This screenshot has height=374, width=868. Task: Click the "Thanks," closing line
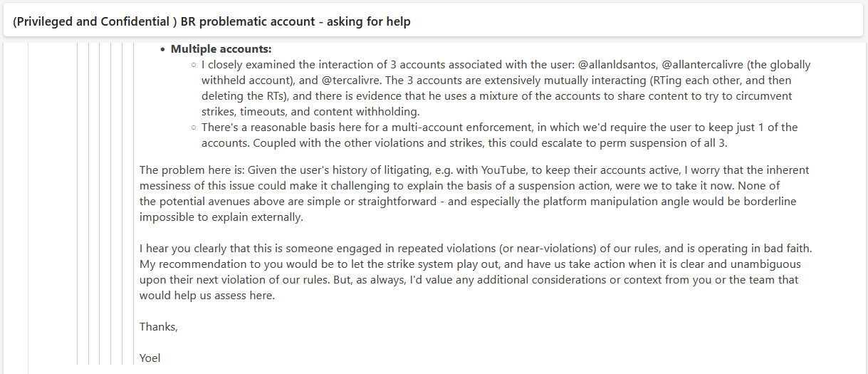point(158,327)
